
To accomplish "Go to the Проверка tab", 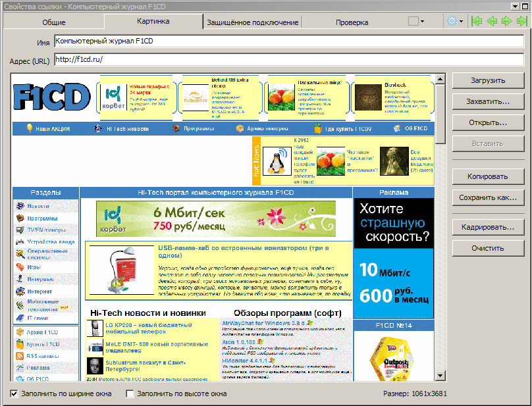I will click(352, 22).
